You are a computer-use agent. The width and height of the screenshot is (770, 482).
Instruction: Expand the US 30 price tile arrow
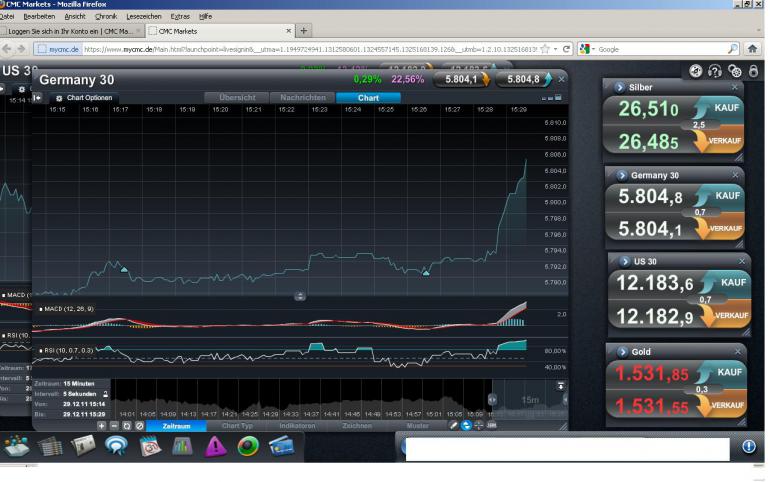pos(625,261)
